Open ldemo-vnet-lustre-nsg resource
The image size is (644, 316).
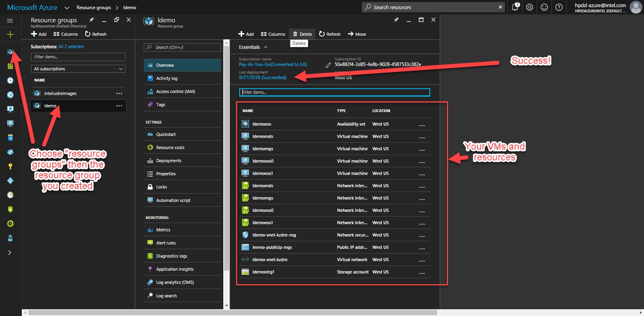click(x=334, y=235)
